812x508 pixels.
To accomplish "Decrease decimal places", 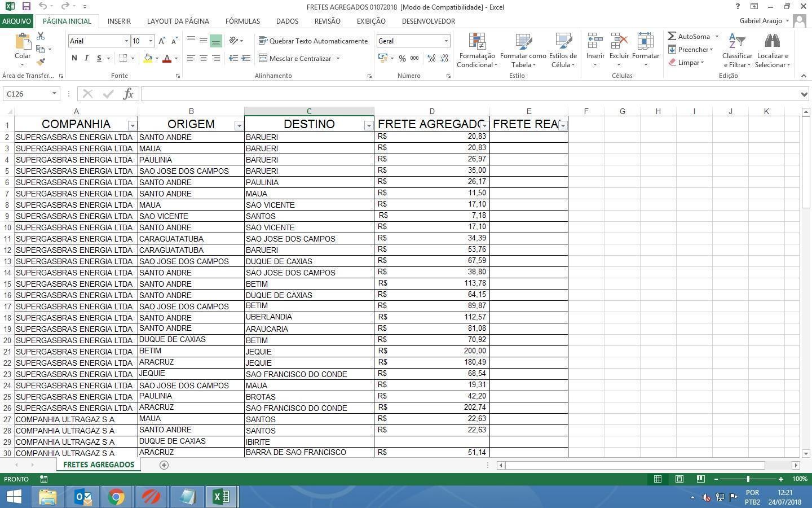I will pyautogui.click(x=444, y=58).
